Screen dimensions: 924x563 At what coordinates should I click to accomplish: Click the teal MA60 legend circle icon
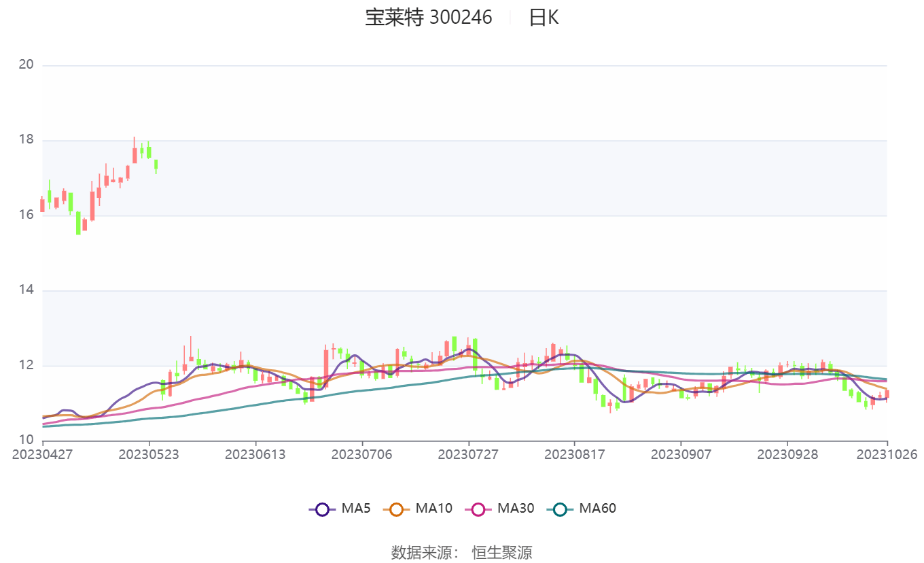pos(560,509)
